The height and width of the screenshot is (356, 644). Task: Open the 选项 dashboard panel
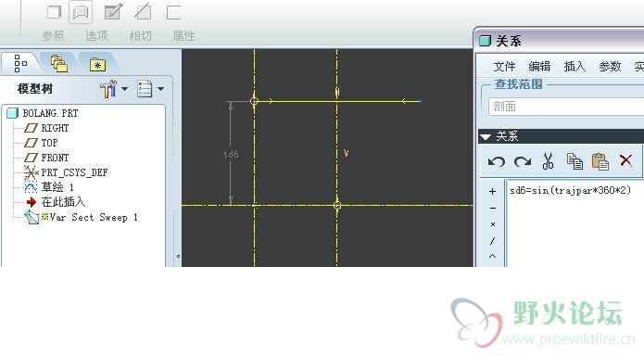point(96,36)
